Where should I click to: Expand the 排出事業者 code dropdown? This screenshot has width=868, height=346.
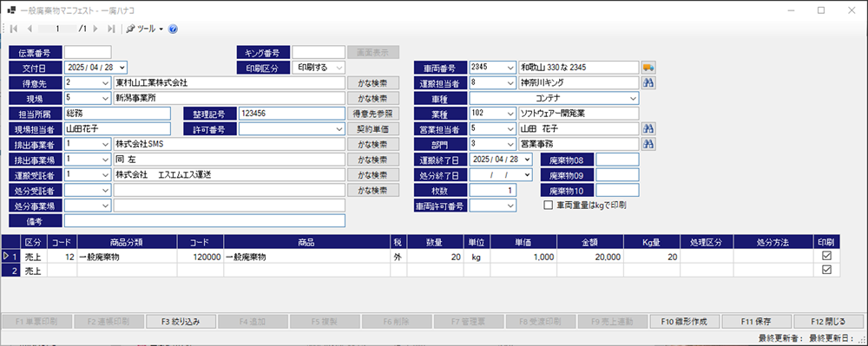pyautogui.click(x=106, y=144)
